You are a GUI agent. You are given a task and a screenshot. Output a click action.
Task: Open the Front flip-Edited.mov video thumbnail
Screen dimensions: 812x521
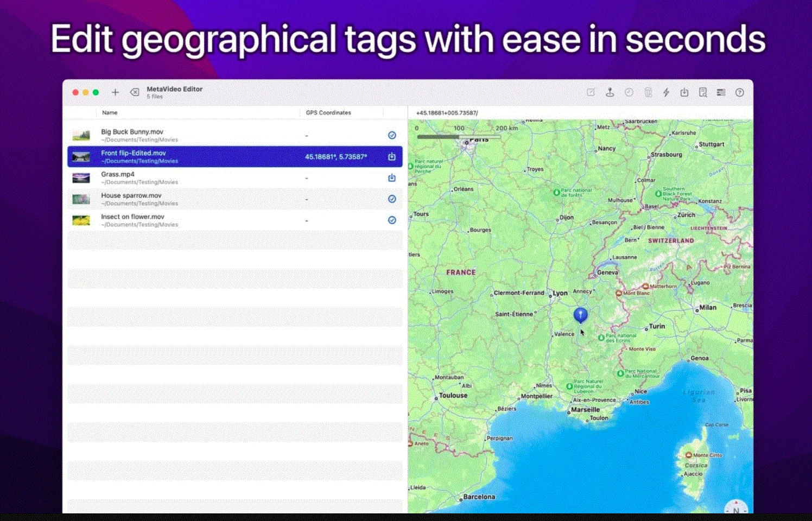click(x=81, y=157)
